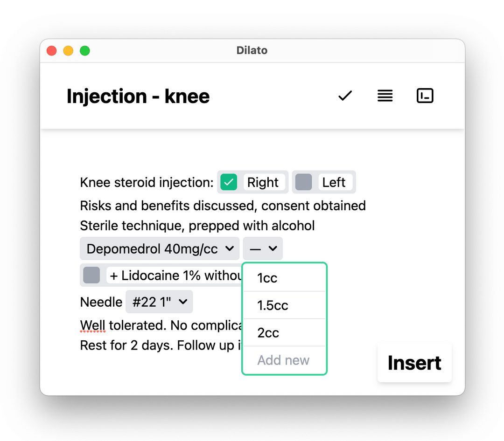Collapse the open dose dropdown
This screenshot has width=504, height=441.
(262, 248)
